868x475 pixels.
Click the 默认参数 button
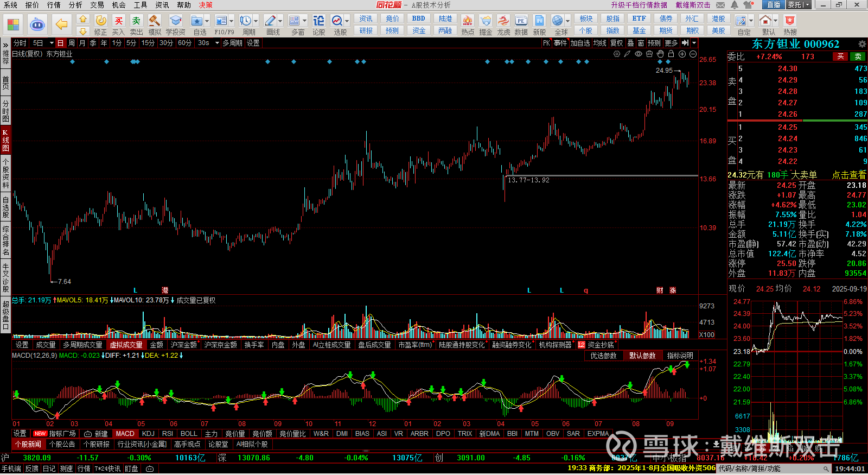(x=642, y=356)
